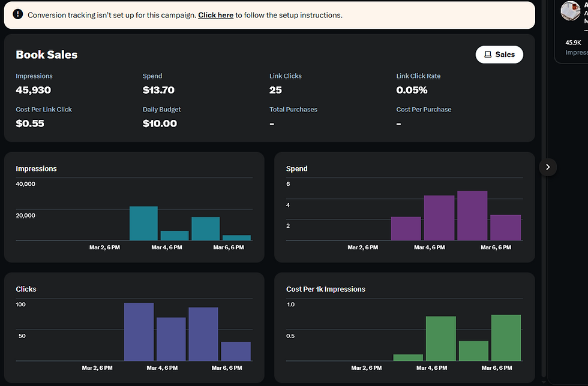Select the tallest purple Spend chart bar
This screenshot has width=588, height=386.
pos(472,216)
